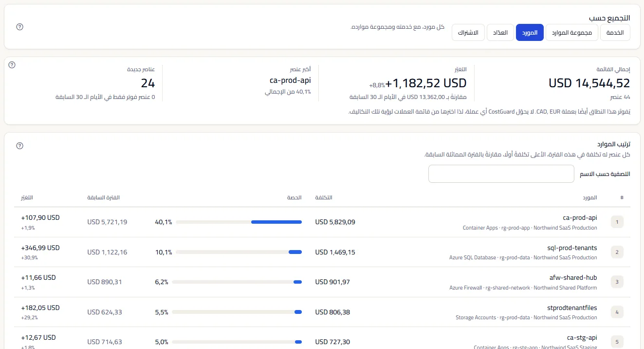This screenshot has height=349, width=644.
Task: Sort by the الحصة column header
Action: 294,197
